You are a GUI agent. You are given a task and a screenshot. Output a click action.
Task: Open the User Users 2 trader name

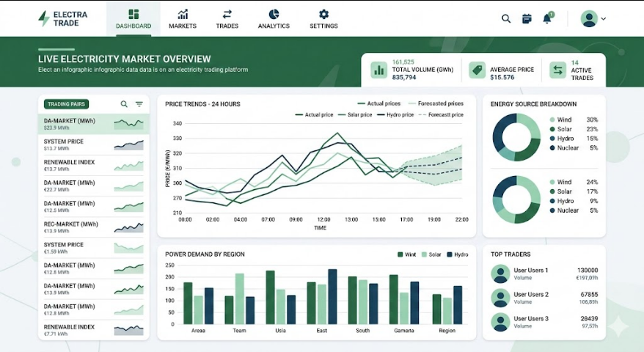pyautogui.click(x=530, y=295)
